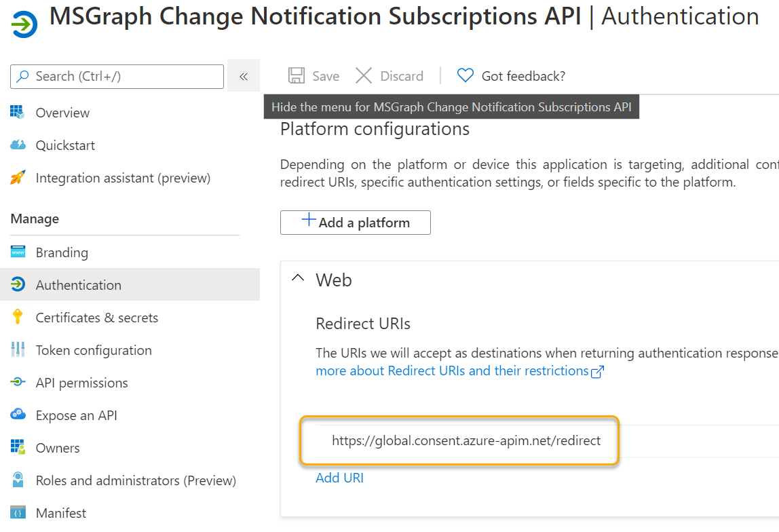
Task: Click the search magnifier icon
Action: click(22, 77)
